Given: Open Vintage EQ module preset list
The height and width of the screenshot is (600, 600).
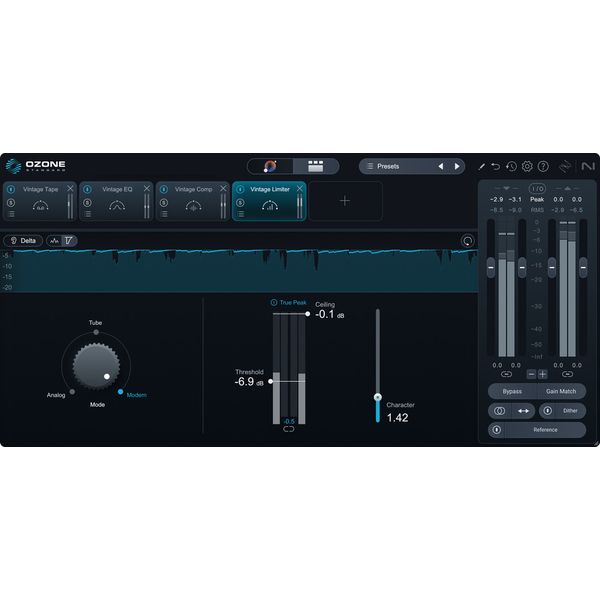Looking at the screenshot, I should click(88, 214).
